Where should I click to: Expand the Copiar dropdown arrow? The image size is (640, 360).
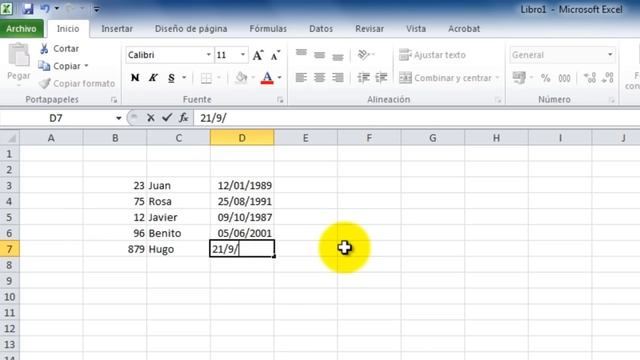point(86,66)
